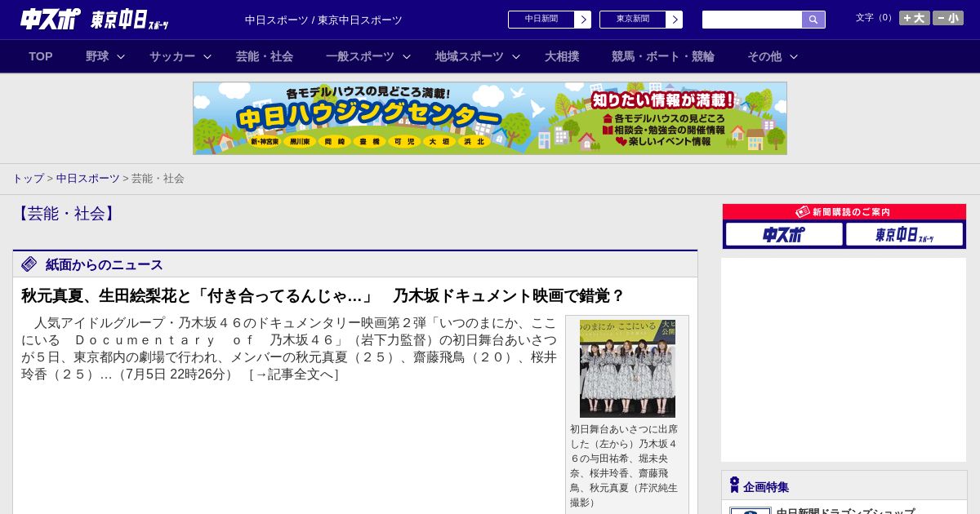Expand the 一般スポーツ dropdown chevron
This screenshot has height=514, width=980.
click(407, 56)
